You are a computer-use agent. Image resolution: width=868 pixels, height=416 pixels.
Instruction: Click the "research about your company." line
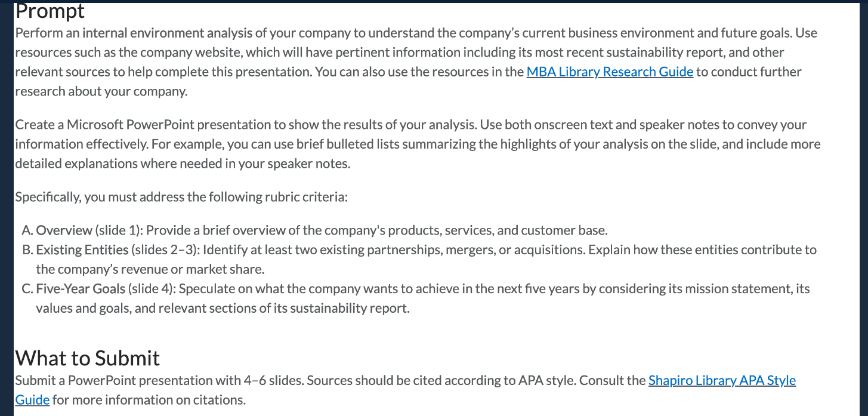[101, 92]
